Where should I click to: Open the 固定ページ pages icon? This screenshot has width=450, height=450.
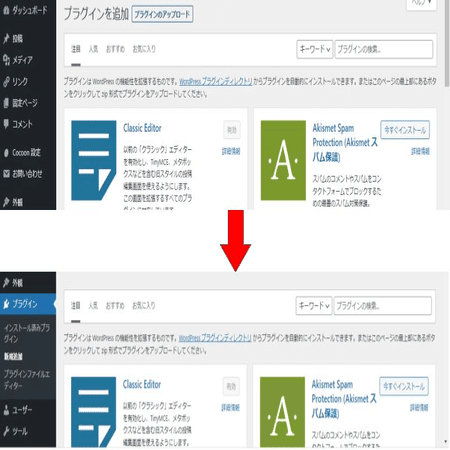6,103
